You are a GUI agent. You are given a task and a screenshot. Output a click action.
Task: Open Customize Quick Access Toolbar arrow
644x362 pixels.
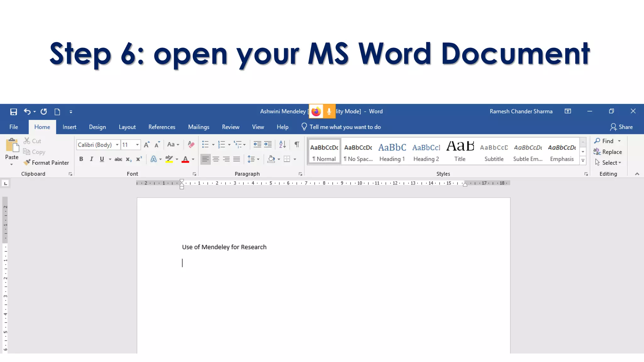(x=71, y=112)
